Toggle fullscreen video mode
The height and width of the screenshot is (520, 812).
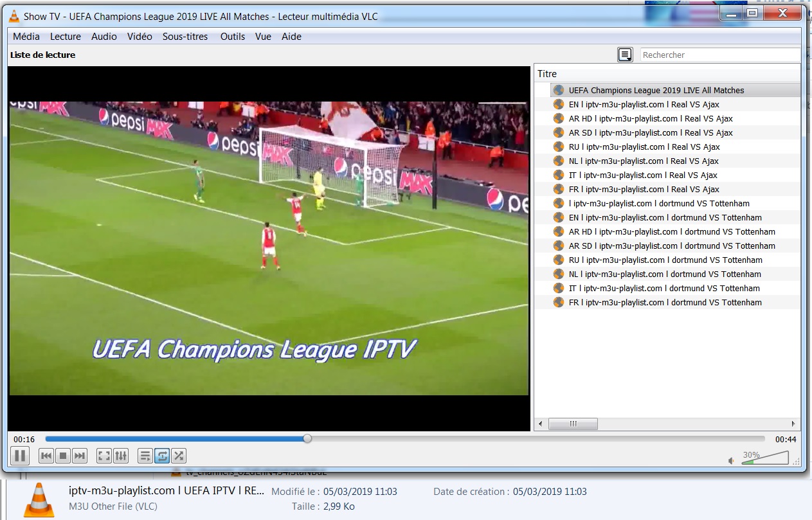[x=104, y=456]
